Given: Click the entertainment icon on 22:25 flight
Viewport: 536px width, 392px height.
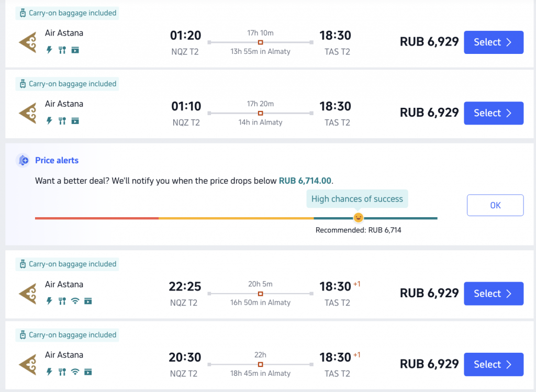Looking at the screenshot, I should tap(88, 301).
